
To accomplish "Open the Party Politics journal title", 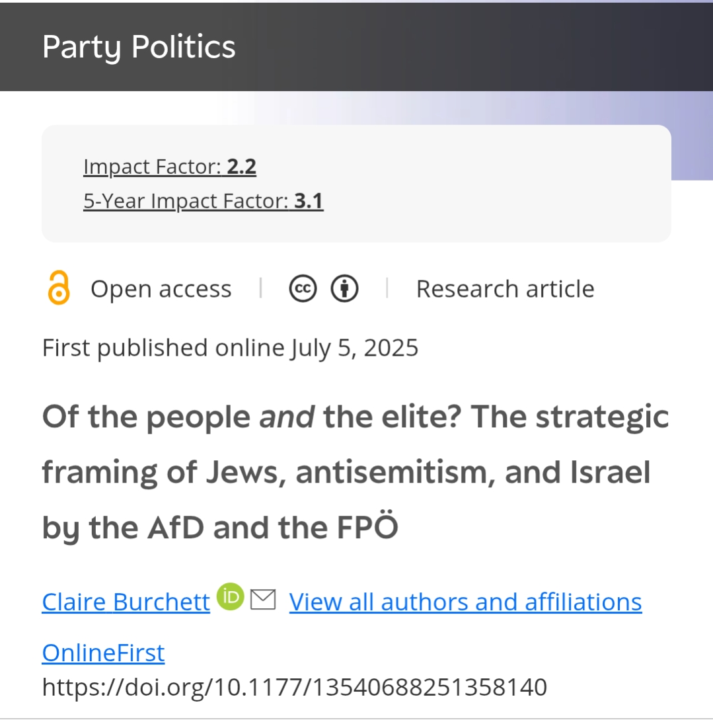I will tap(139, 47).
